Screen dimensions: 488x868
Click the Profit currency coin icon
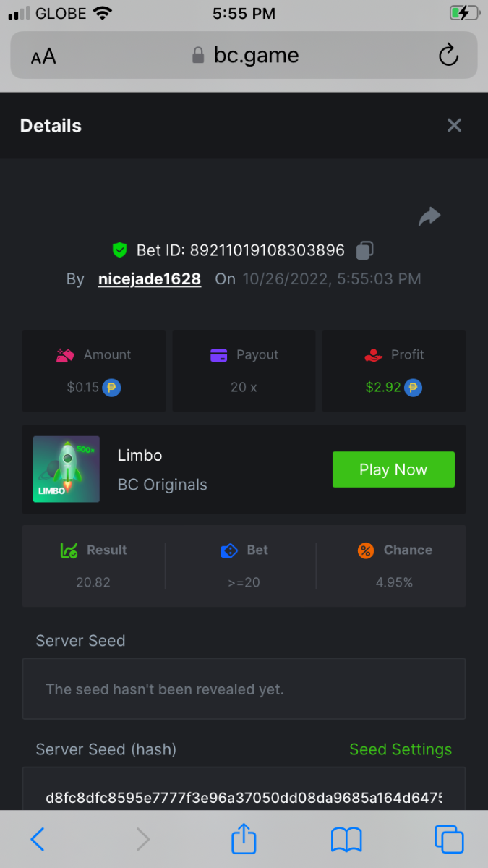point(413,387)
